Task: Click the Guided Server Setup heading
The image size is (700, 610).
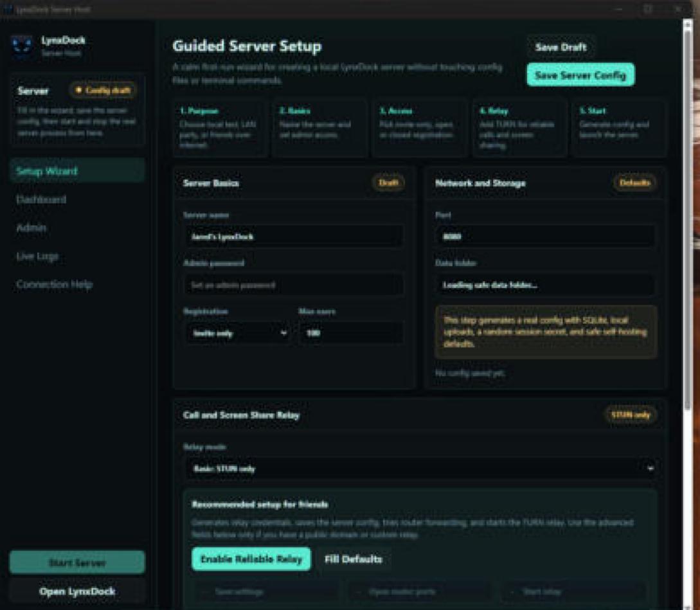Action: point(247,46)
